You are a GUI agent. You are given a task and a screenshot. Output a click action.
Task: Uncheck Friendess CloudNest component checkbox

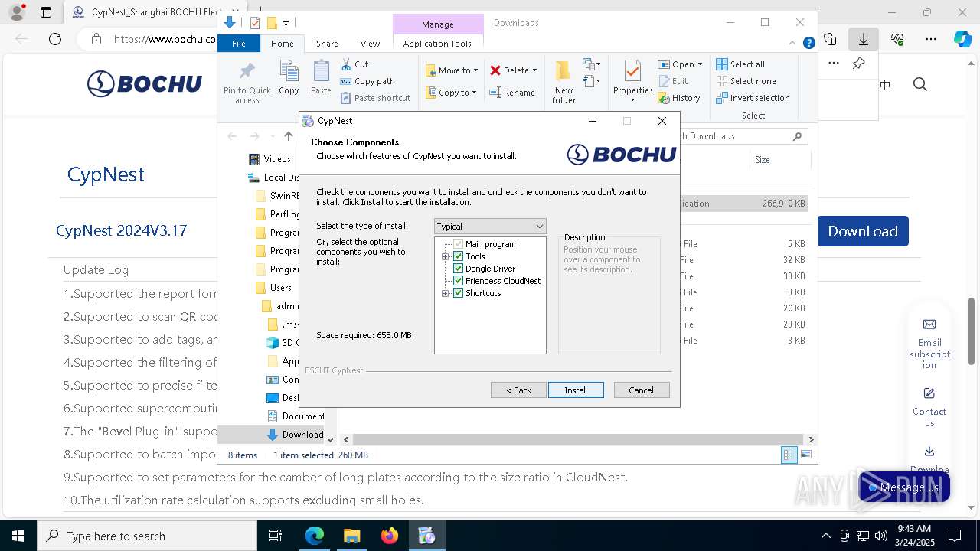[459, 281]
